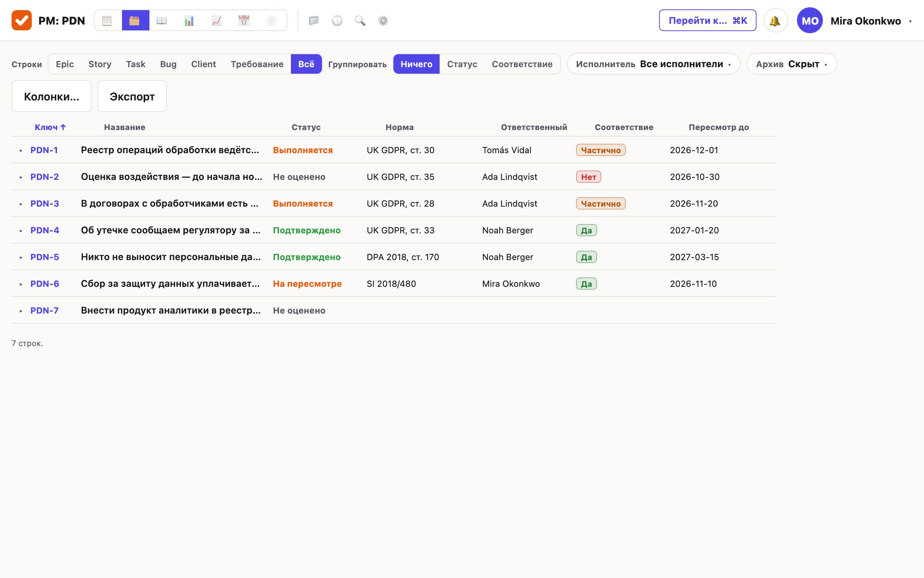The width and height of the screenshot is (924, 578).
Task: Open the calendar view icon
Action: pos(244,20)
